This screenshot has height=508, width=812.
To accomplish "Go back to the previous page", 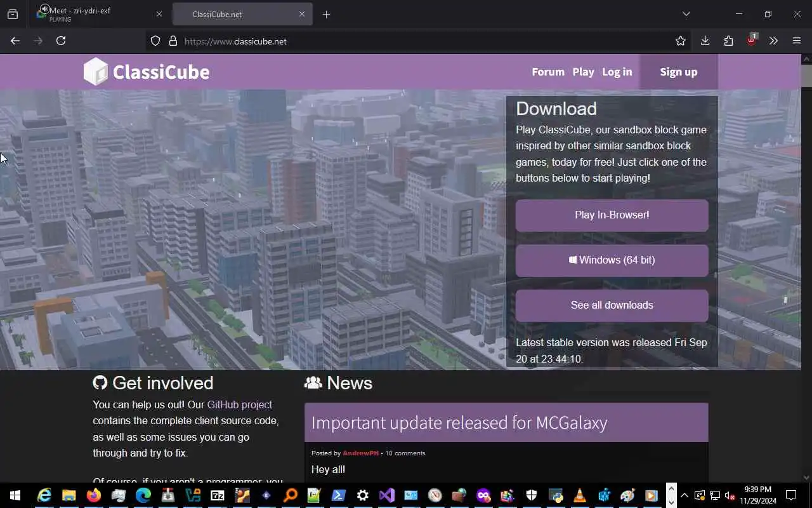I will (15, 41).
